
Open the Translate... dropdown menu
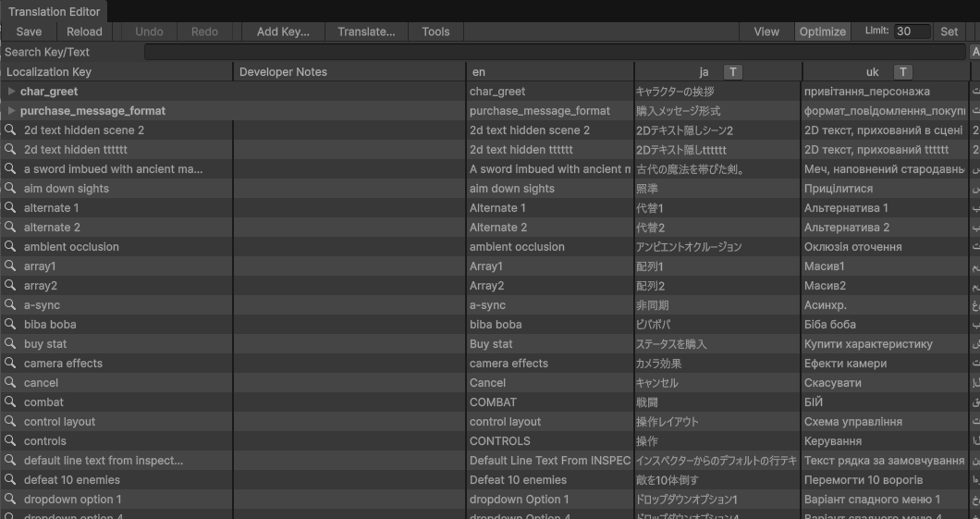tap(366, 31)
